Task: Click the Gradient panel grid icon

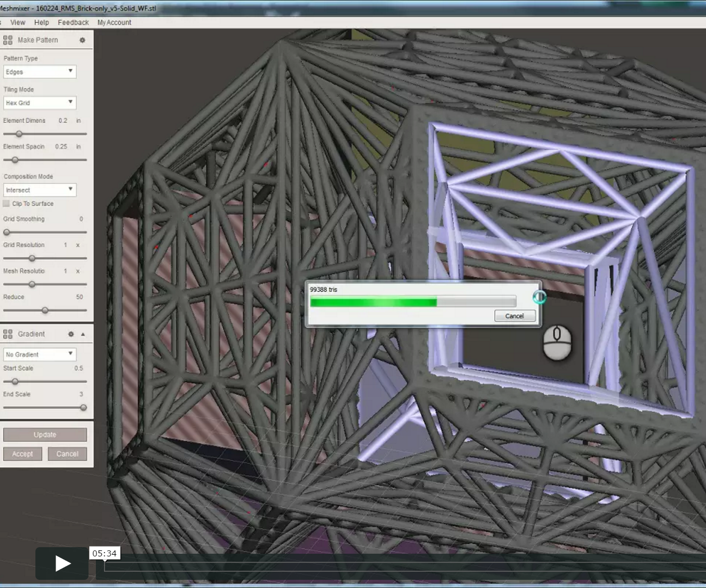Action: [8, 334]
